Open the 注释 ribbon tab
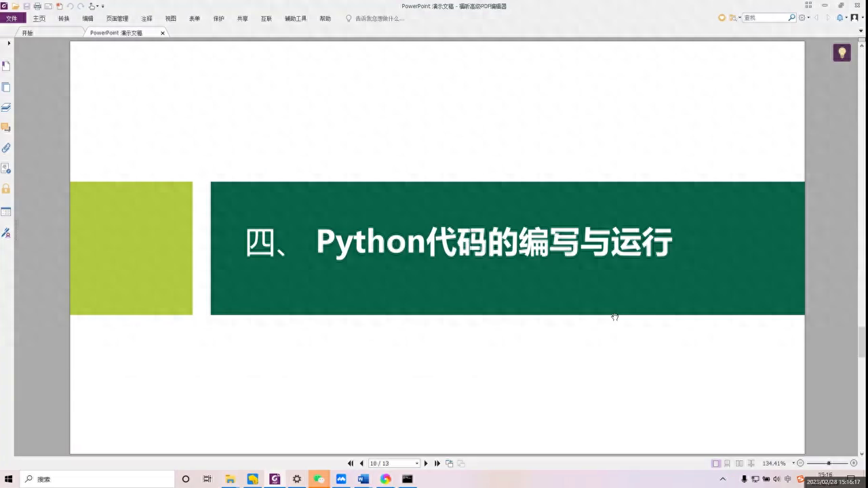The width and height of the screenshot is (868, 488). pyautogui.click(x=146, y=18)
